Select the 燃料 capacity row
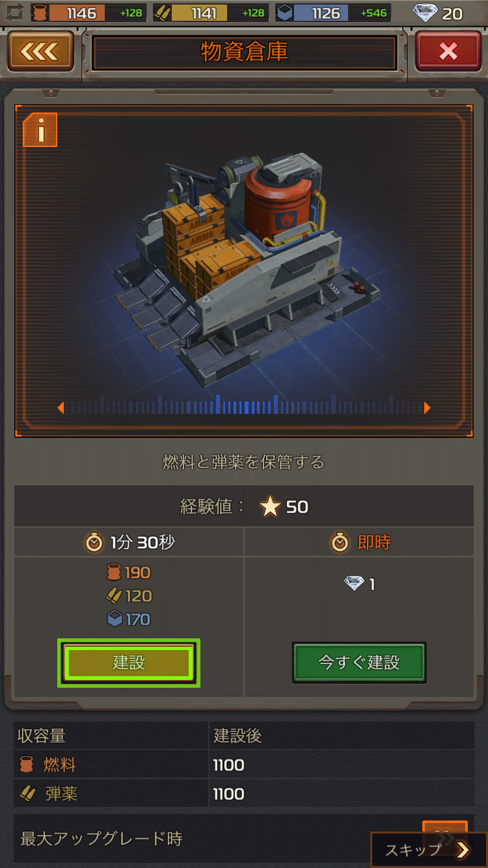488x868 pixels. 244,765
